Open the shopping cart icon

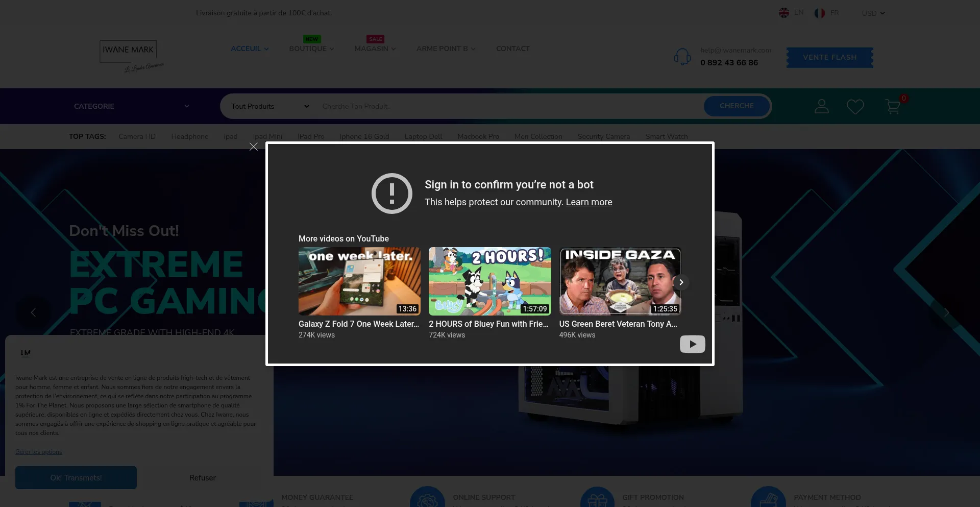893,106
